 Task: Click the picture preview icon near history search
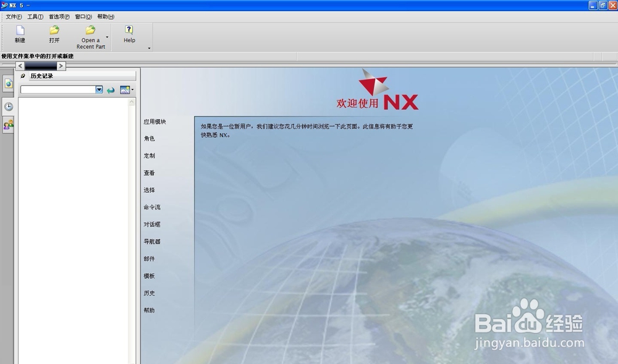[125, 90]
